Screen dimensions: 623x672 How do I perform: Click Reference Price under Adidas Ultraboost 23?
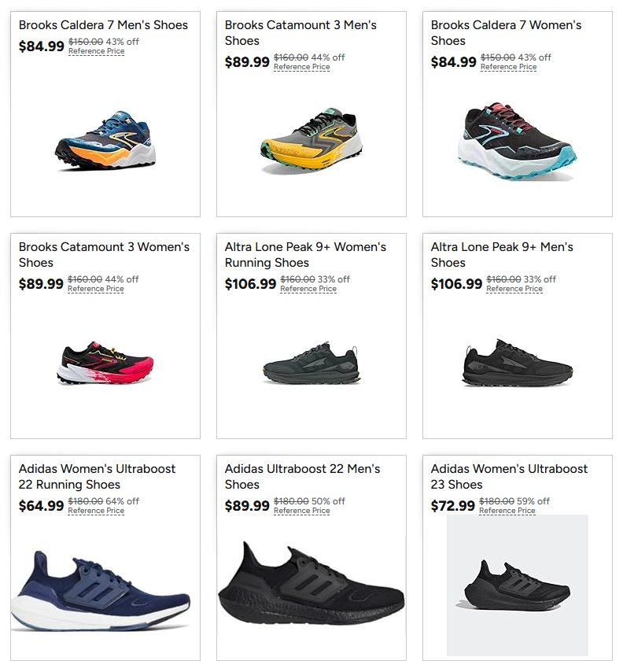510,511
